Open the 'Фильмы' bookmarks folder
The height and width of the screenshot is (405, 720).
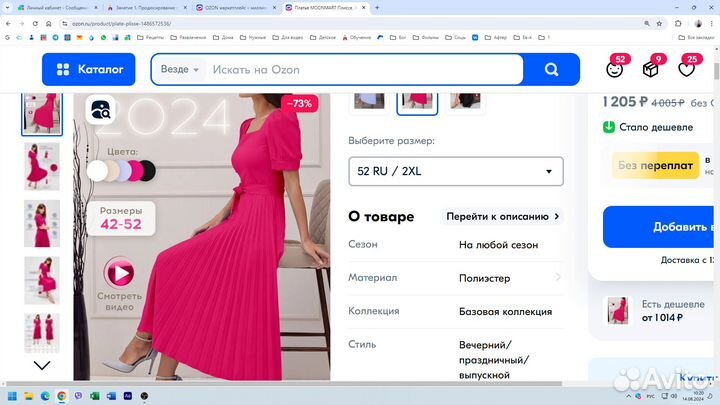tap(427, 38)
